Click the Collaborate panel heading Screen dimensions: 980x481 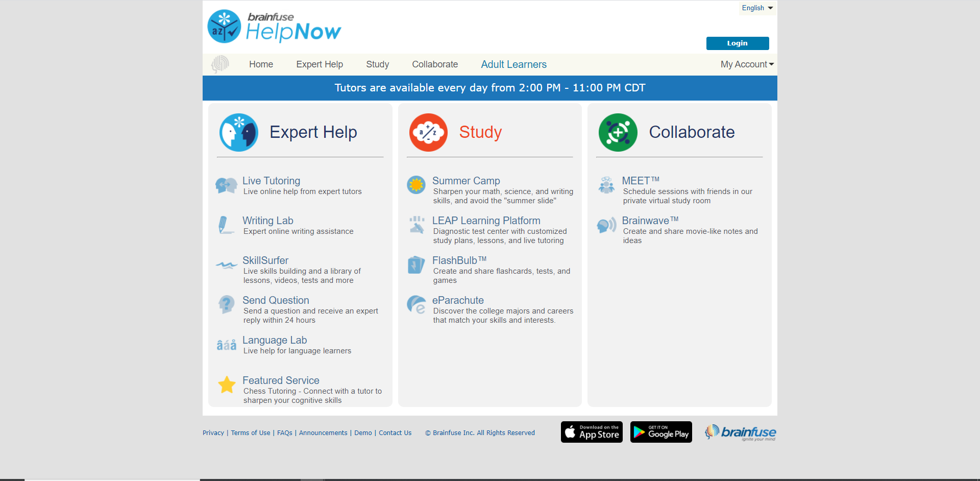coord(692,132)
